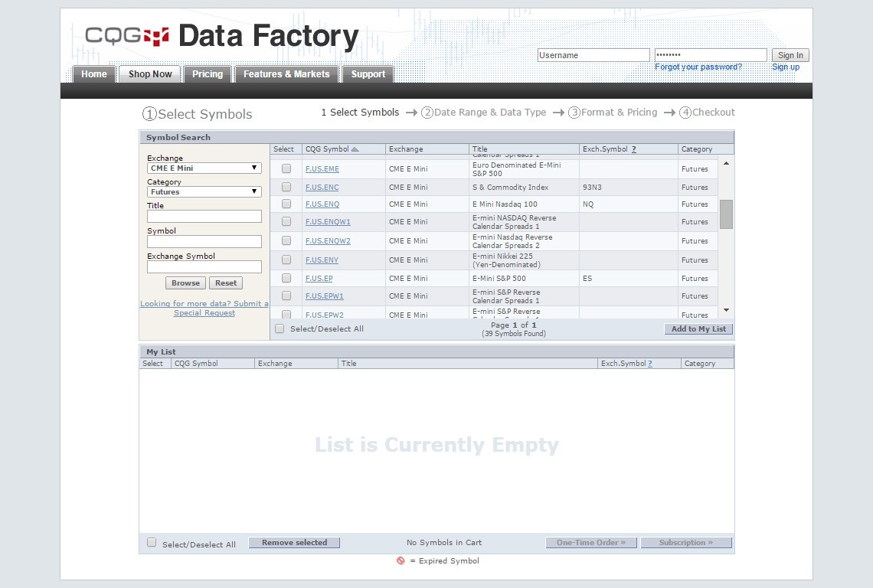The image size is (873, 588).
Task: Click the CQG Symbol sort arrow
Action: pyautogui.click(x=355, y=149)
